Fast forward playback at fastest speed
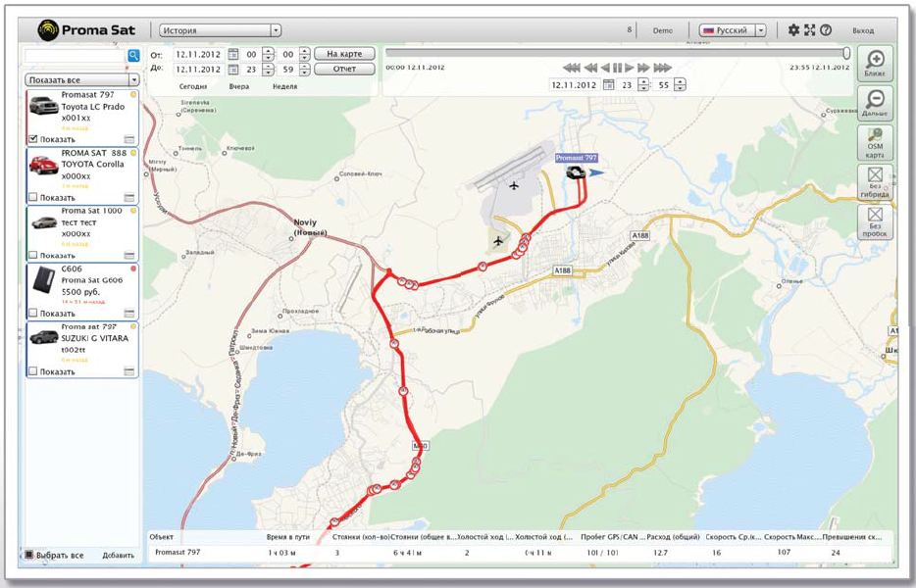The width and height of the screenshot is (916, 588). (x=662, y=68)
